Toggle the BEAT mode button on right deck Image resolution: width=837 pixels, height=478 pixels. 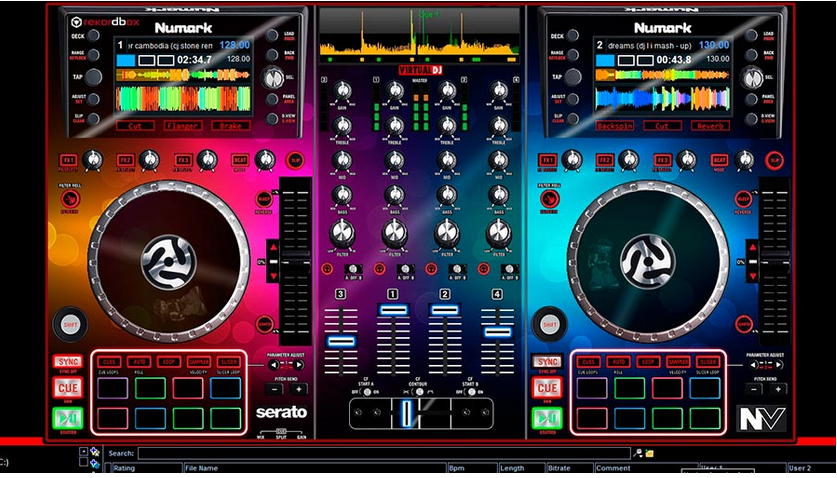(x=720, y=160)
